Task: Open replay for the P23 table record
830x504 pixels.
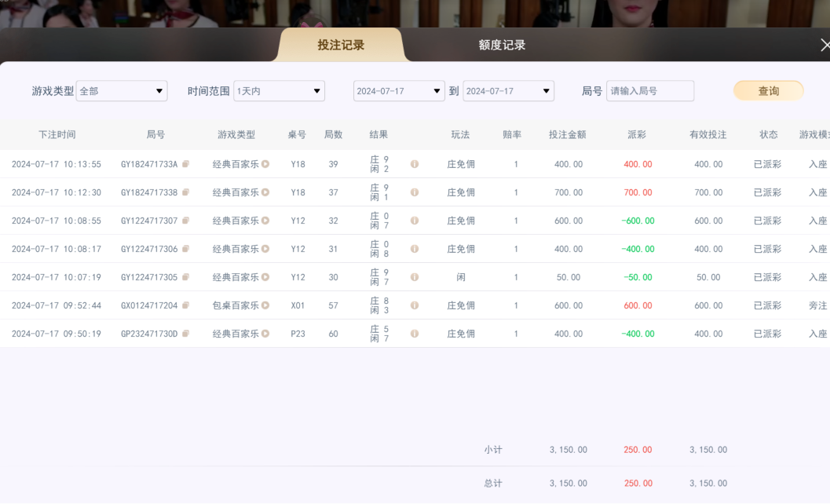Action: pos(265,333)
